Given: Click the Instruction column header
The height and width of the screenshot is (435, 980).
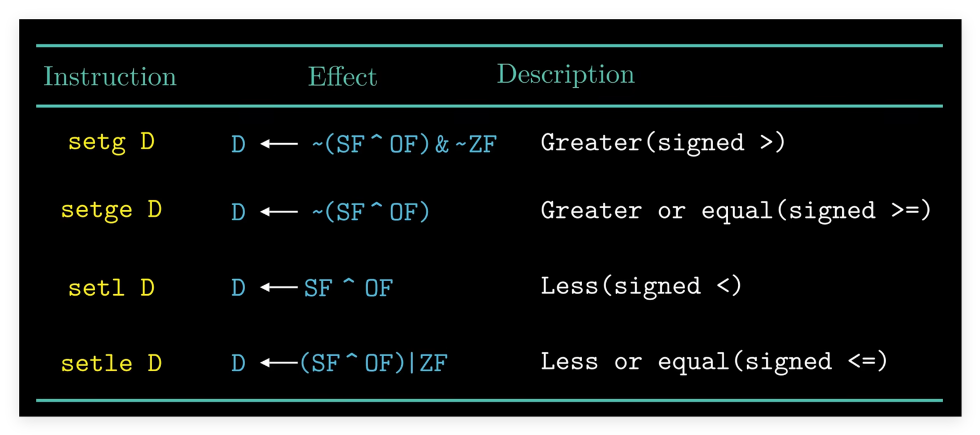Looking at the screenshot, I should click(110, 77).
